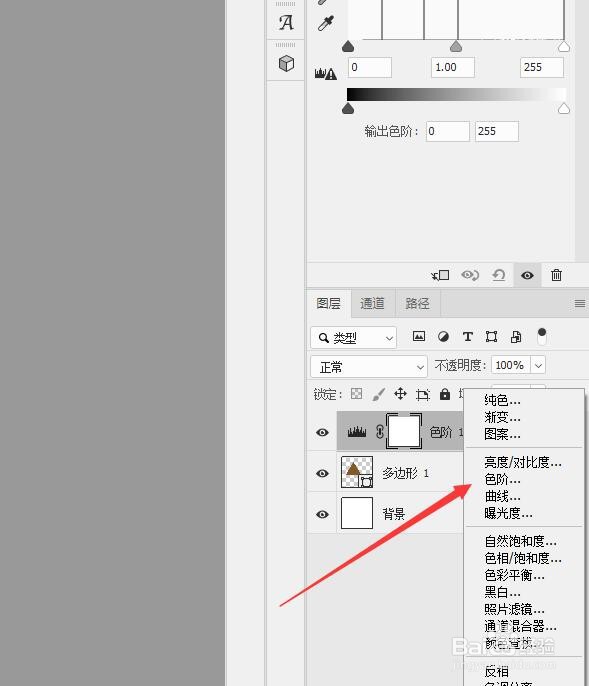
Task: Select the 多边形 1 layer thumbnail
Action: [357, 472]
